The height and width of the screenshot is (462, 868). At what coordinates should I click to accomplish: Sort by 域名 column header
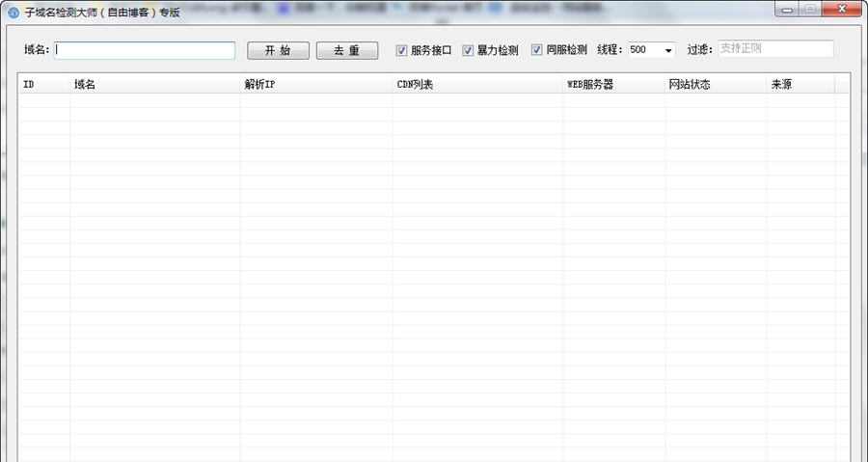point(155,85)
